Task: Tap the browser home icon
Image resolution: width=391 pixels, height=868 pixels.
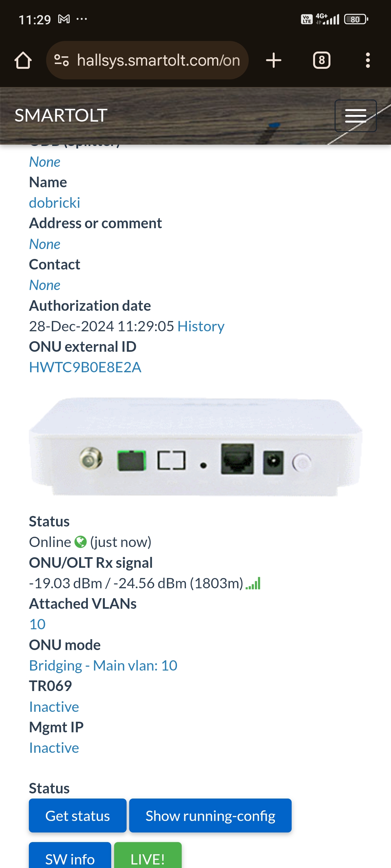Action: pos(23,60)
